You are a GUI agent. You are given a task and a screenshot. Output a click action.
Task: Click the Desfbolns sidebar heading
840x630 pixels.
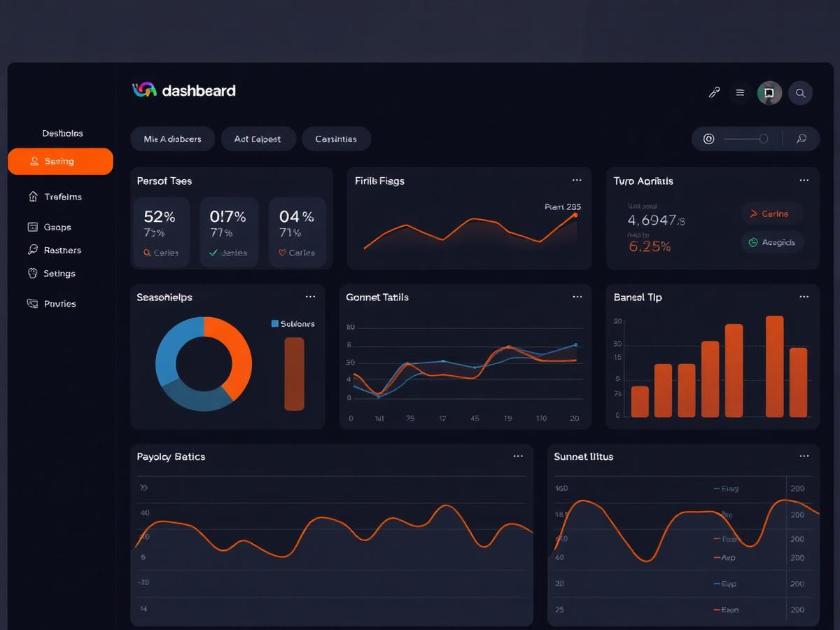(62, 133)
